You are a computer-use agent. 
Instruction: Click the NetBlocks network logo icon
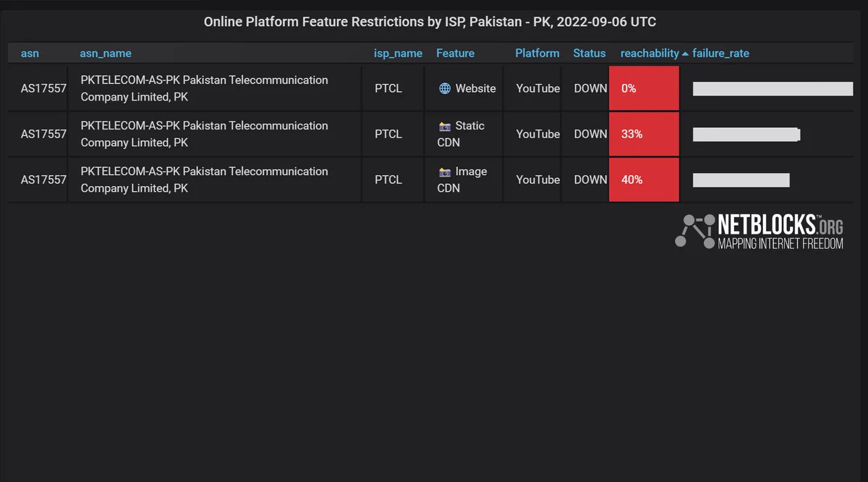(695, 232)
